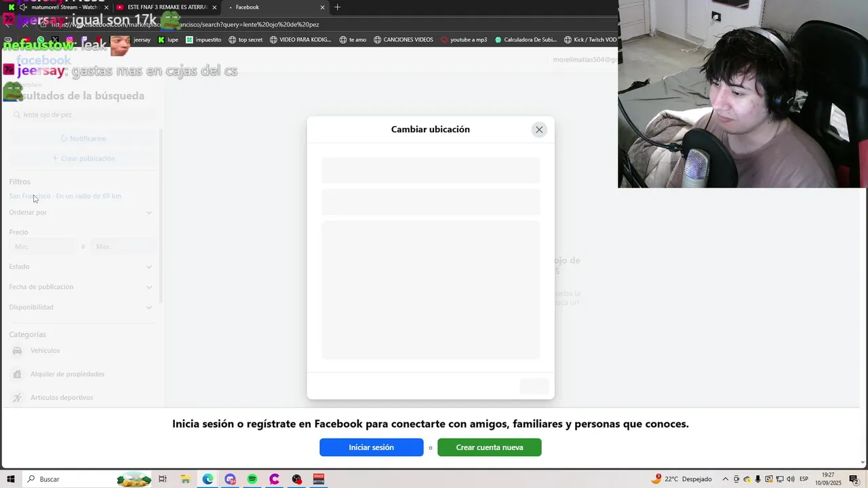Open the top secret bookmark
The height and width of the screenshot is (488, 868).
click(x=245, y=40)
